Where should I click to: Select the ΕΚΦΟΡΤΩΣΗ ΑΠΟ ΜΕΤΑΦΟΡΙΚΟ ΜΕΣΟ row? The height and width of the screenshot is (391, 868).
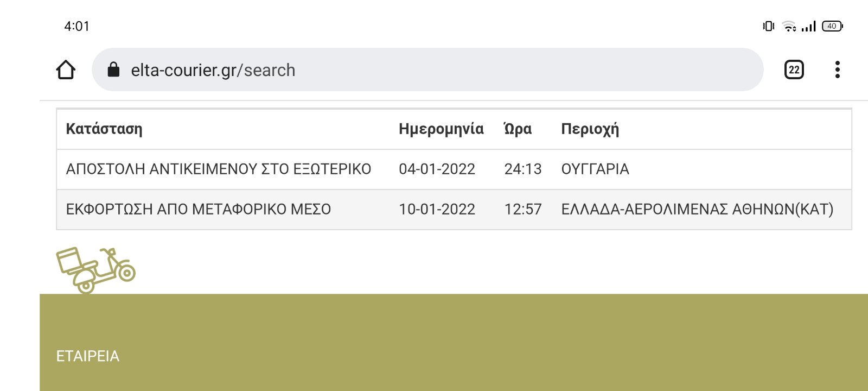[x=454, y=210]
